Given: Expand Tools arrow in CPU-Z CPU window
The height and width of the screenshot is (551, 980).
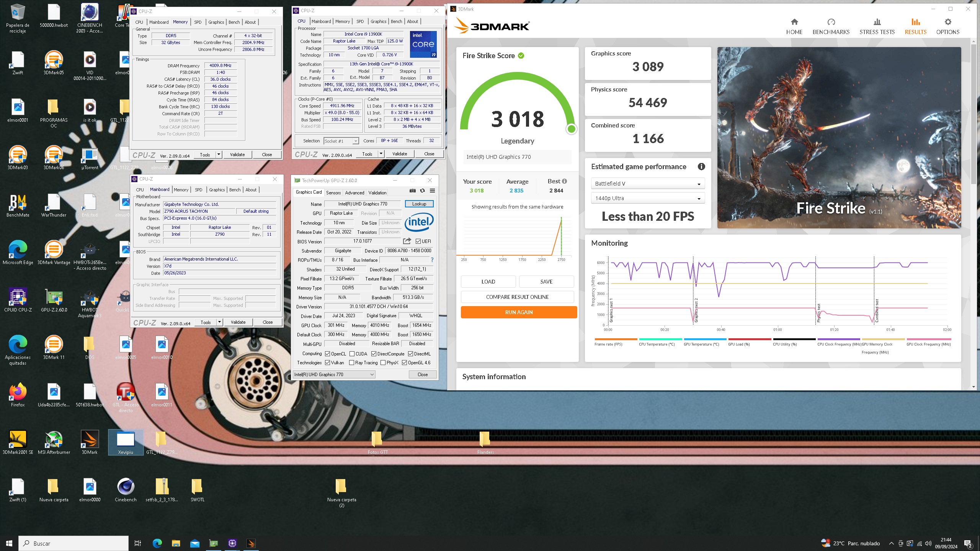Looking at the screenshot, I should point(381,154).
